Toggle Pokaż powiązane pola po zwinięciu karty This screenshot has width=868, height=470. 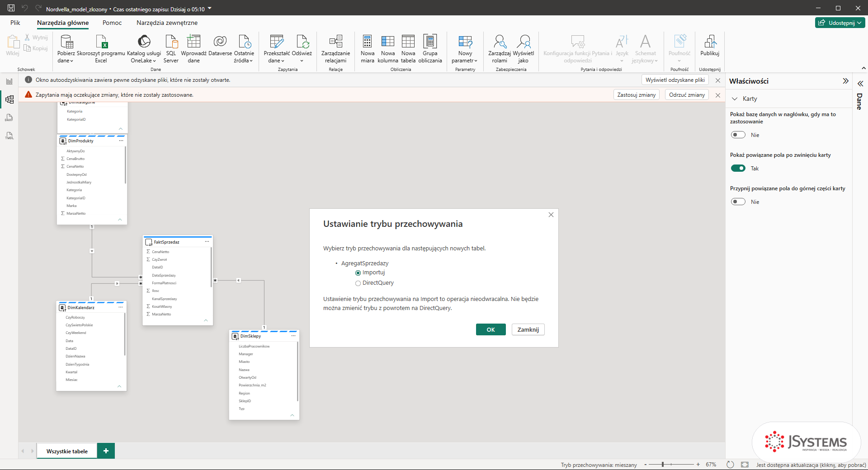coord(738,168)
